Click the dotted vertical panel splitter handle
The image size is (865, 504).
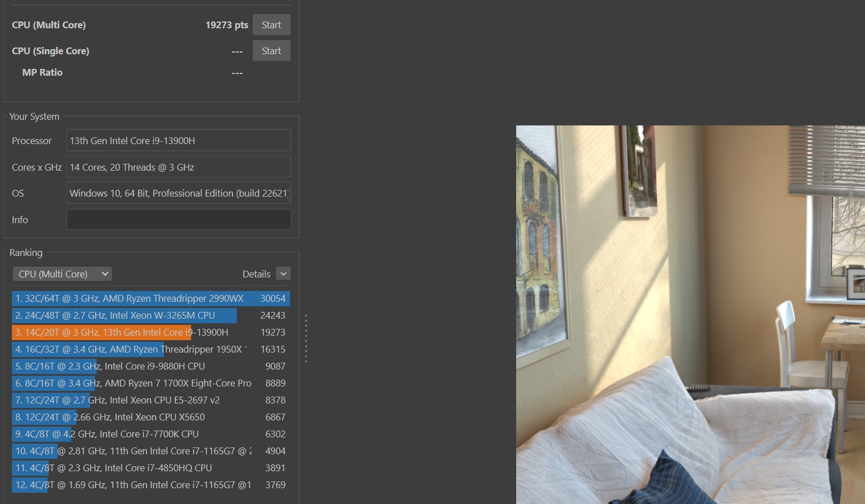pos(306,338)
